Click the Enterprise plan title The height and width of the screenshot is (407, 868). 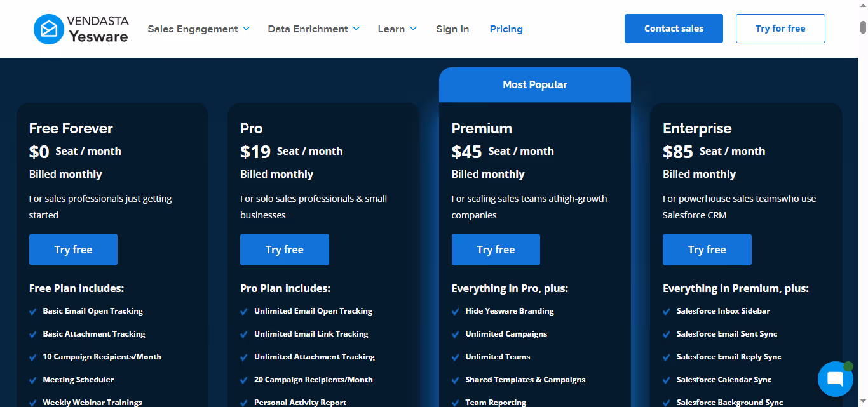(697, 128)
